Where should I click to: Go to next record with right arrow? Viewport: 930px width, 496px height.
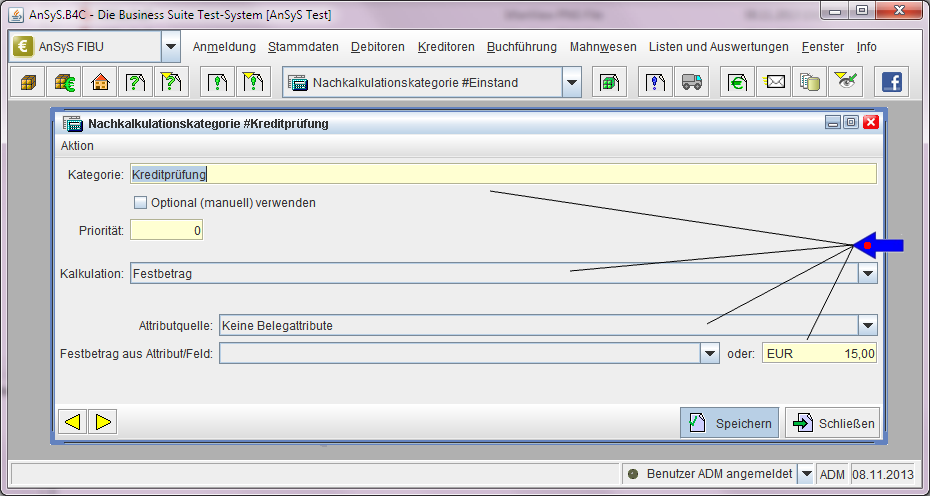[x=104, y=422]
